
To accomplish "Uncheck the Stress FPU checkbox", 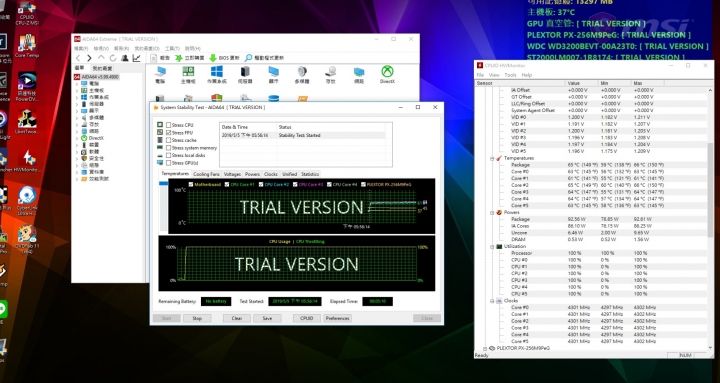I will (x=169, y=132).
